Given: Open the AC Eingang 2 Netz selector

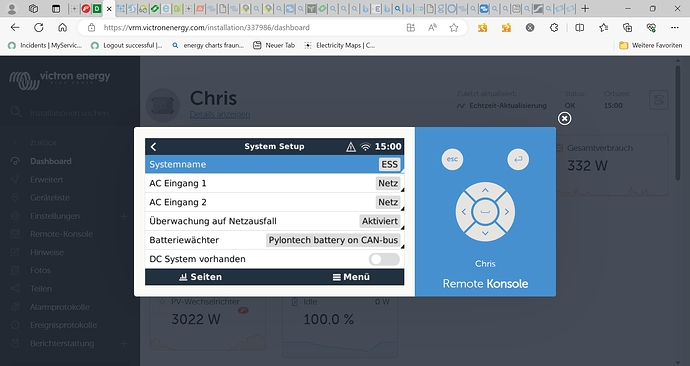Looking at the screenshot, I should 388,202.
